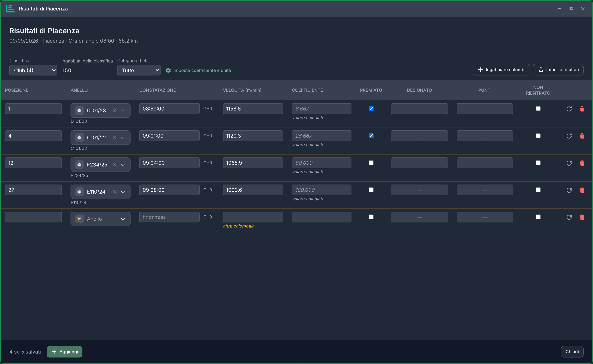Click the coefficient field showing 80.000

click(x=321, y=163)
